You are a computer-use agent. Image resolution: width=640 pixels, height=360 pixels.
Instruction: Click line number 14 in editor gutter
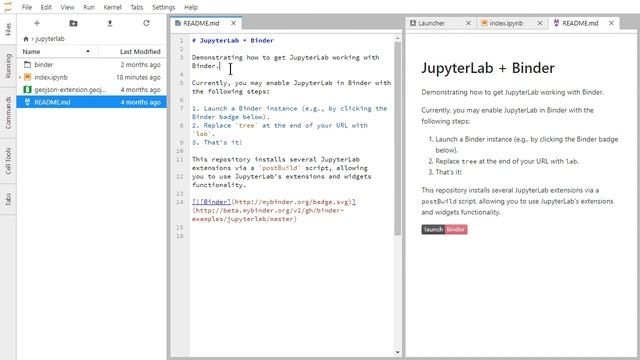click(180, 202)
